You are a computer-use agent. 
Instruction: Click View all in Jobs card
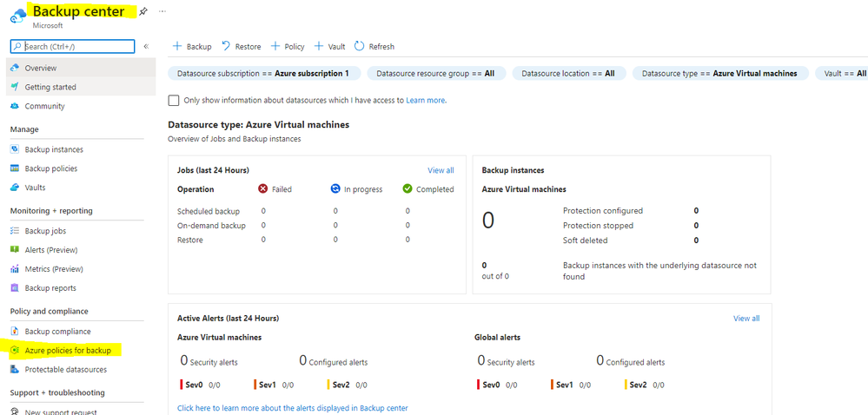441,170
